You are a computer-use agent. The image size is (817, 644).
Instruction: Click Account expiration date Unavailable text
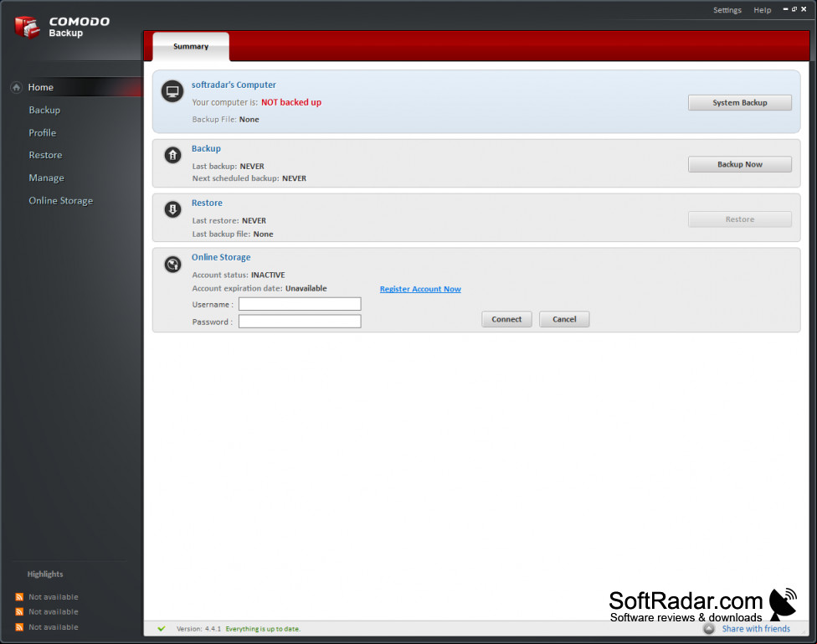259,288
